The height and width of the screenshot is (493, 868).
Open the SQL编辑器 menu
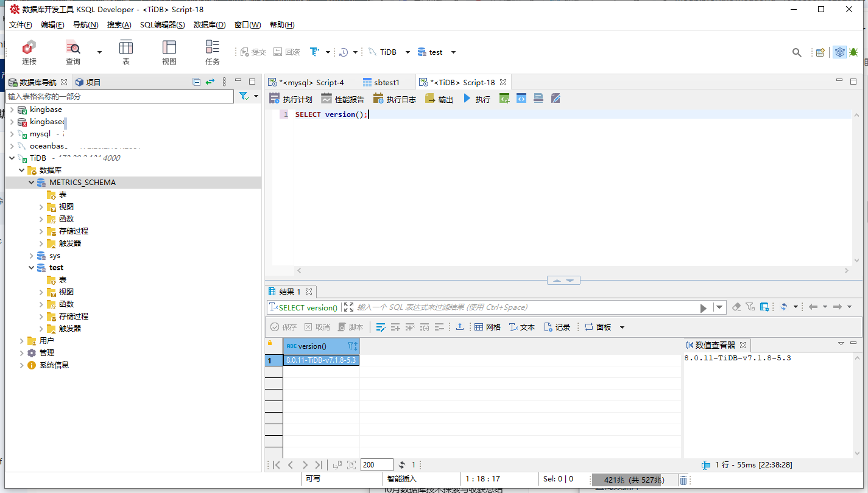(162, 25)
